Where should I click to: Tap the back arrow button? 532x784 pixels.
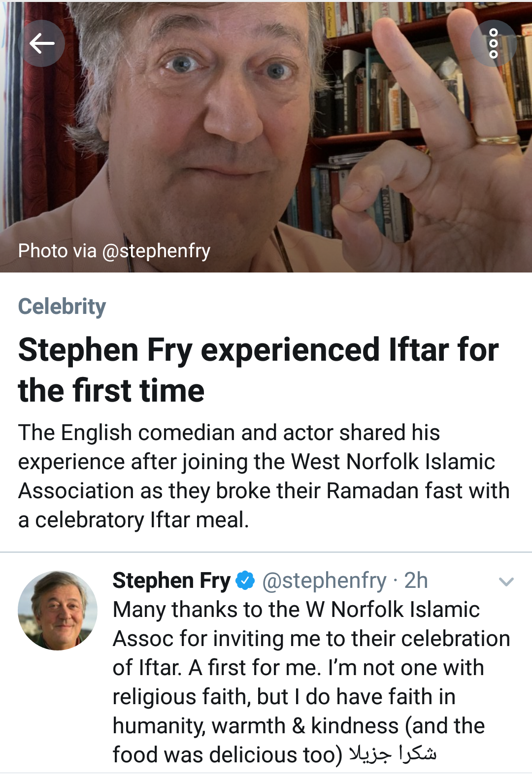pyautogui.click(x=41, y=44)
